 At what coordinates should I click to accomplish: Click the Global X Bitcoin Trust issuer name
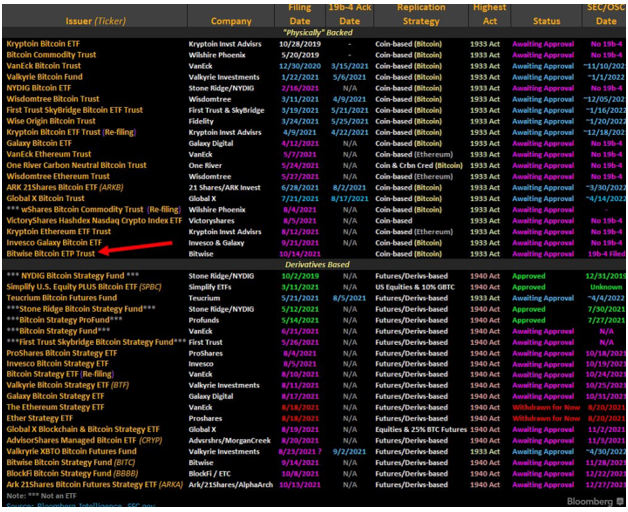point(46,198)
